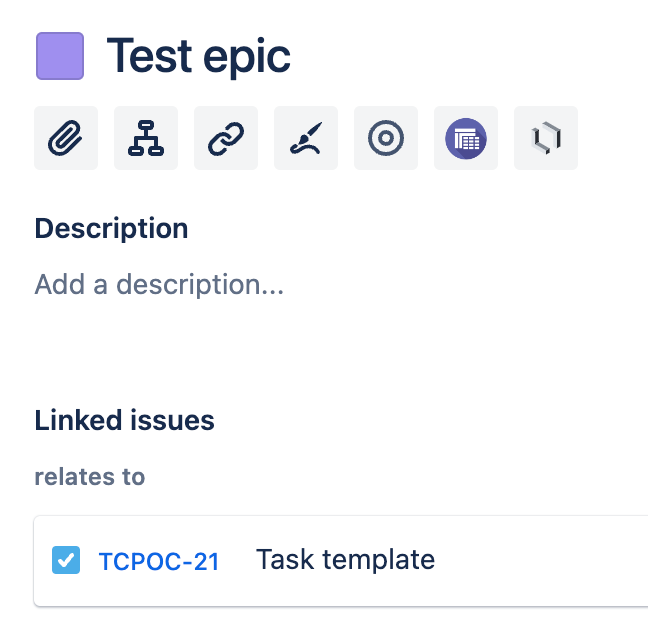648x644 pixels.
Task: Click the "relates to" link type label
Action: pos(90,477)
